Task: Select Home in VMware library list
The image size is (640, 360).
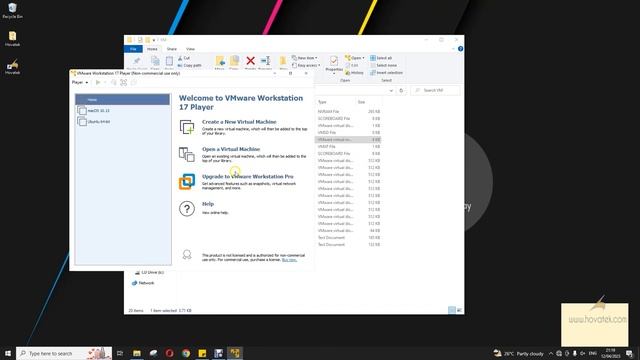Action: [122, 100]
